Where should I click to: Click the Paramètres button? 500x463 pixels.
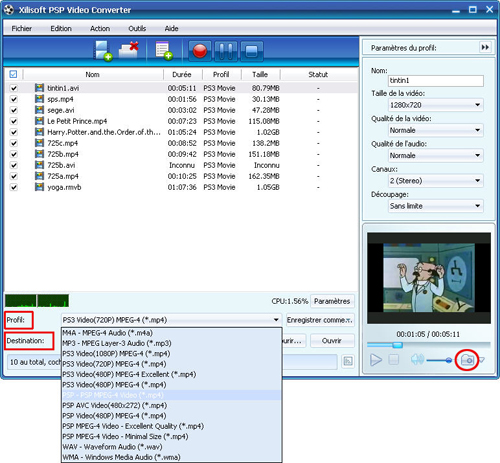(x=332, y=301)
